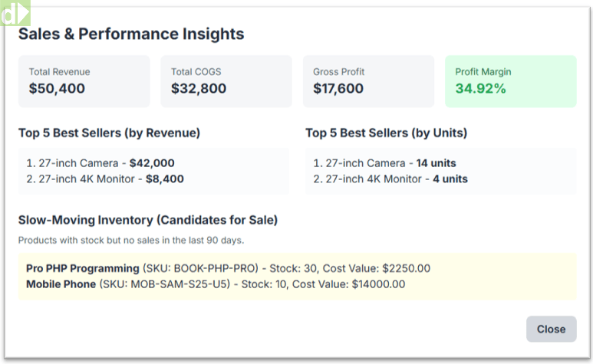The image size is (593, 364).
Task: Select the Total COGS card
Action: tap(226, 81)
